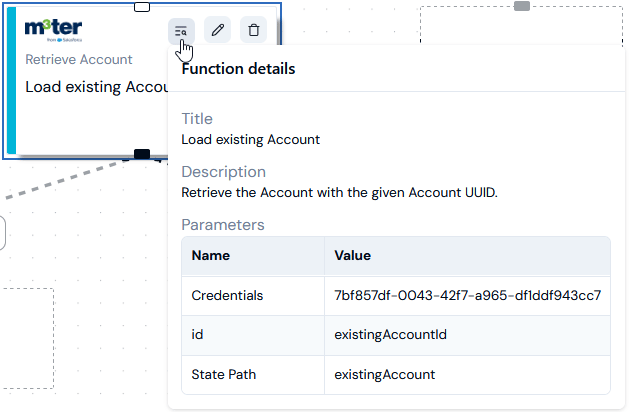Click the teal color bar on node
This screenshot has height=412, width=629.
tap(12, 80)
